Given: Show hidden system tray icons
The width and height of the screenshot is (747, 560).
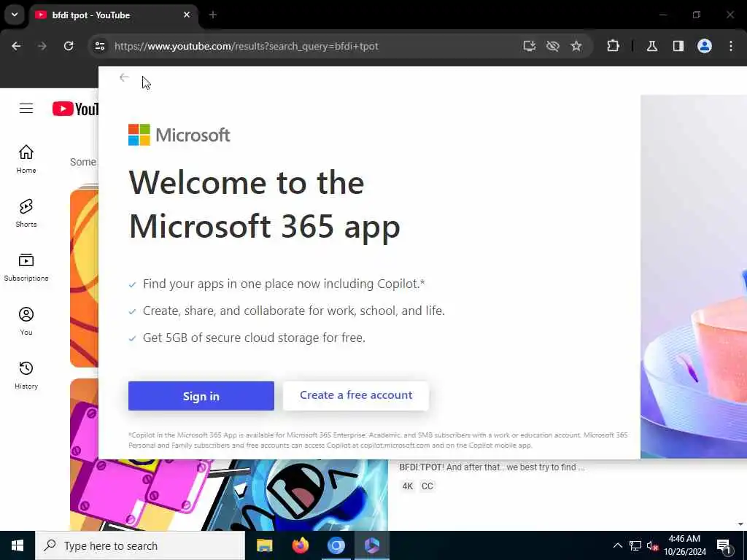Looking at the screenshot, I should pos(617,545).
